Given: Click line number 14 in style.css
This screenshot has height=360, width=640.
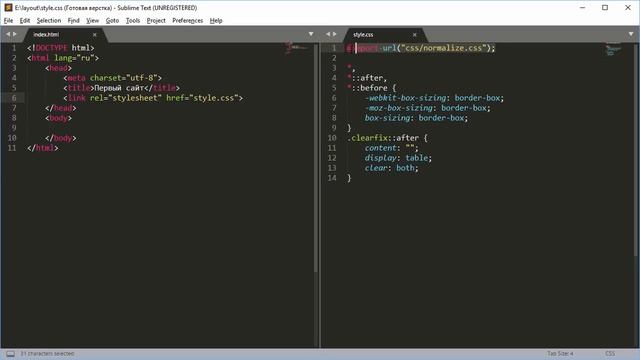Looking at the screenshot, I should (x=332, y=178).
